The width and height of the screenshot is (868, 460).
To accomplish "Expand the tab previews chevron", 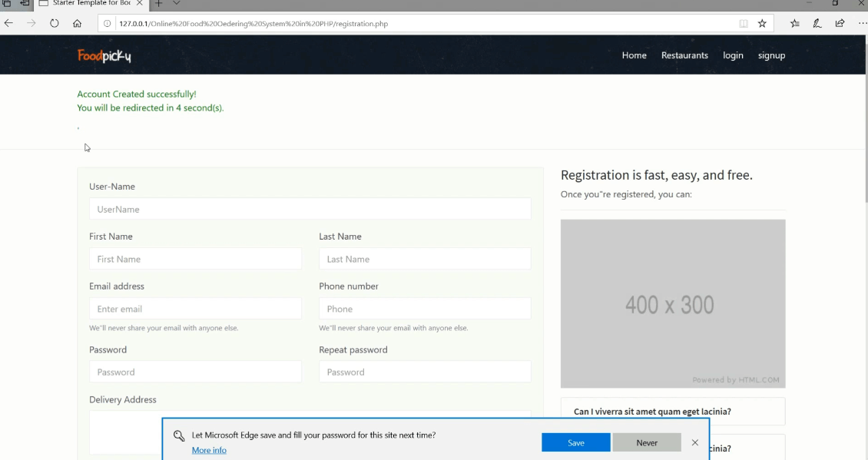I will [x=177, y=3].
